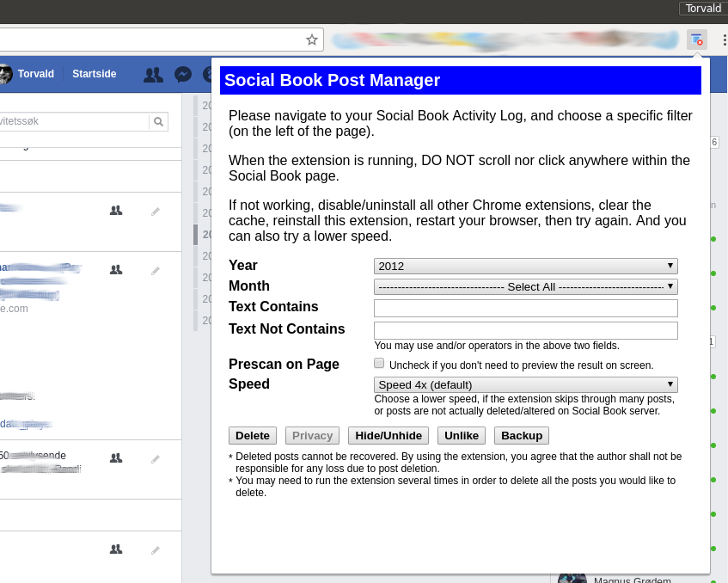Open the Year dropdown showing 2012

(x=525, y=266)
